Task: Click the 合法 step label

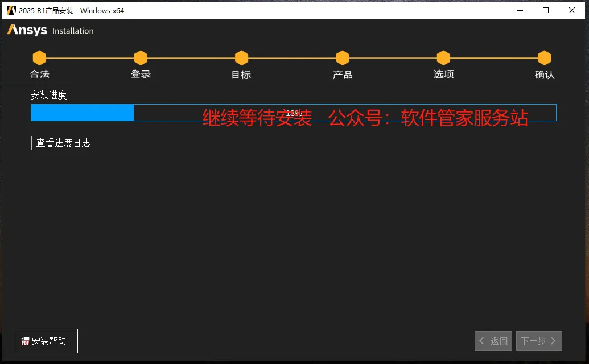Action: point(40,74)
